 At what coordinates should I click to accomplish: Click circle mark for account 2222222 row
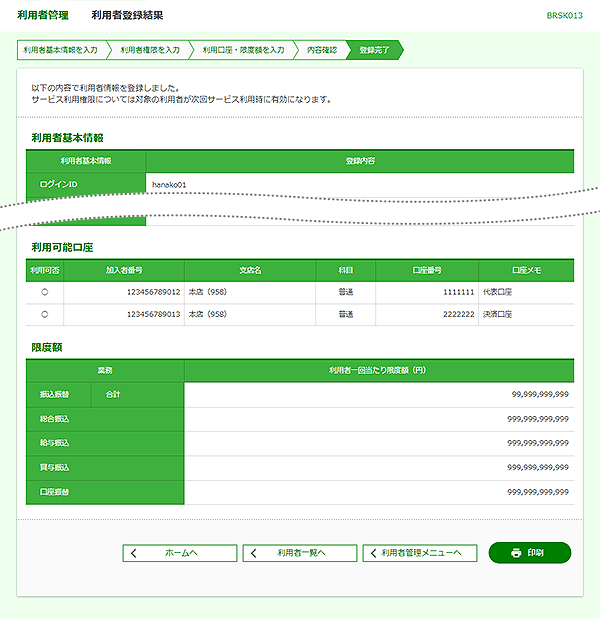tap(45, 314)
